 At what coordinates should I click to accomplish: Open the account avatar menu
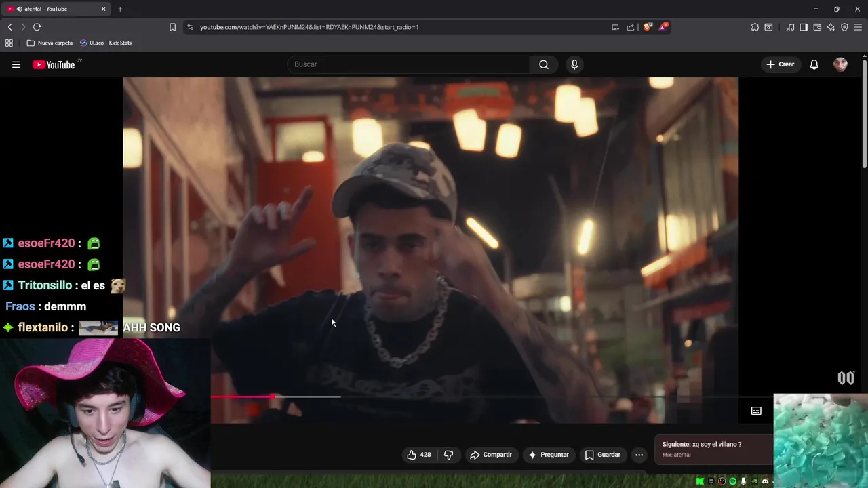click(x=840, y=64)
